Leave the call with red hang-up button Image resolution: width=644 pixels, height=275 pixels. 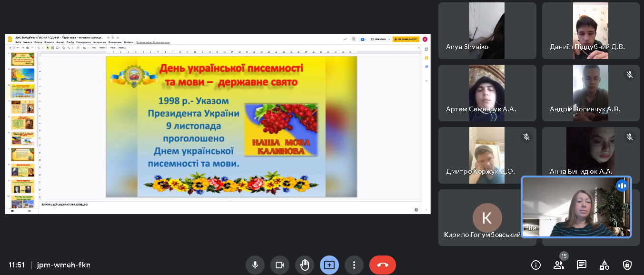pyautogui.click(x=382, y=265)
